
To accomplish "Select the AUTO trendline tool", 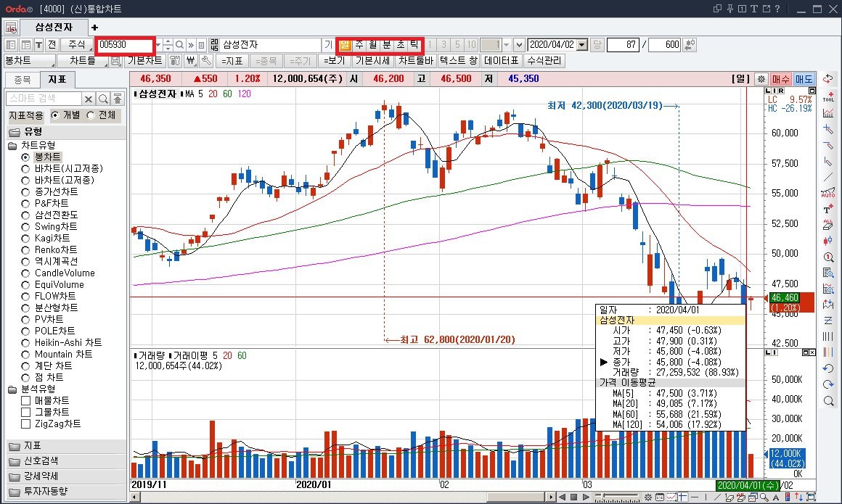I will pos(829,193).
